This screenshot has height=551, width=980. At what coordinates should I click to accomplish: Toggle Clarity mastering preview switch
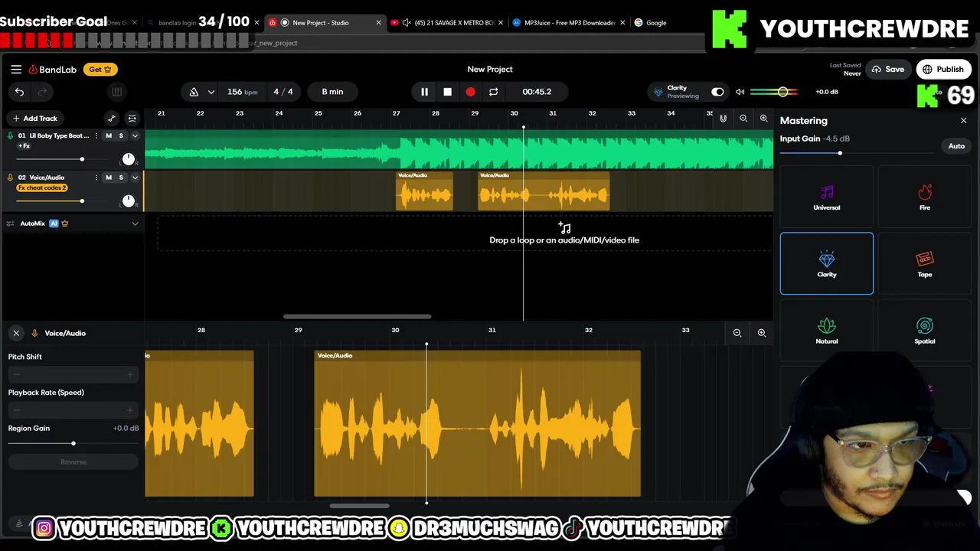[x=717, y=92]
